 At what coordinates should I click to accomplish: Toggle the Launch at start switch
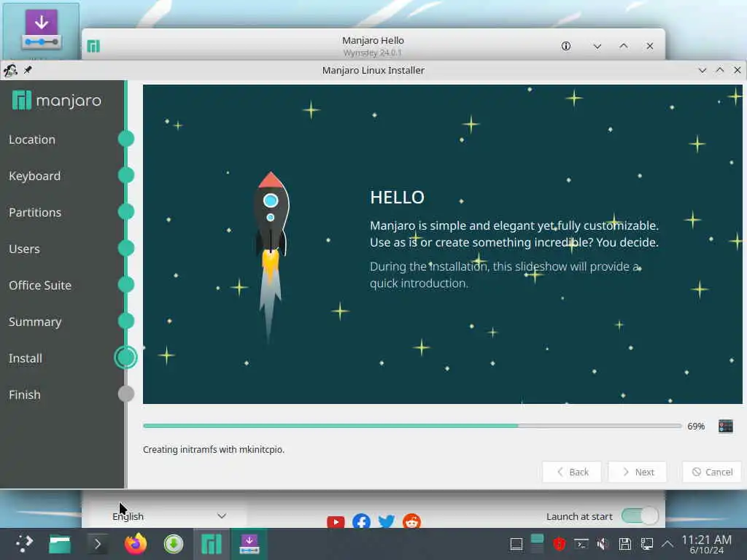640,516
